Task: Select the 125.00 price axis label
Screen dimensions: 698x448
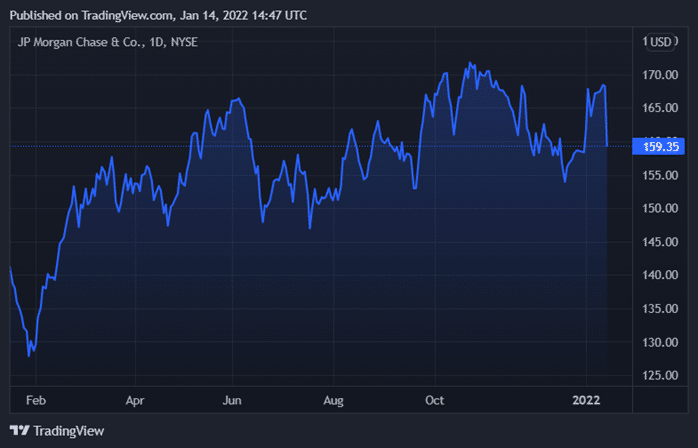Action: (x=660, y=375)
